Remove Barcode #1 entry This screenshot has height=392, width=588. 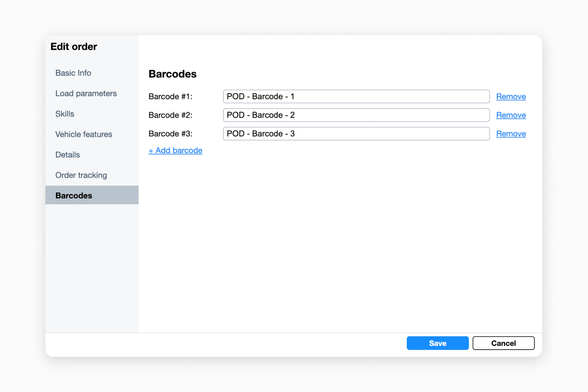511,96
